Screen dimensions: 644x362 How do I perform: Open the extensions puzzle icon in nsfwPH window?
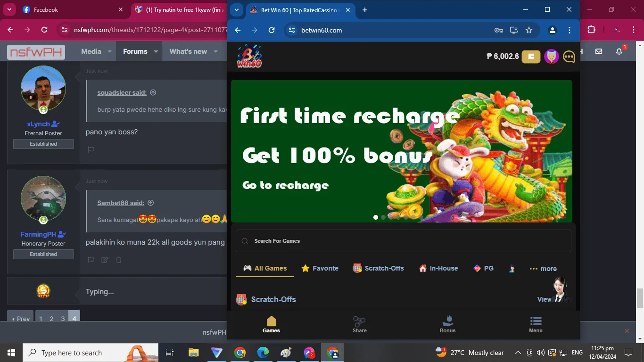591,30
